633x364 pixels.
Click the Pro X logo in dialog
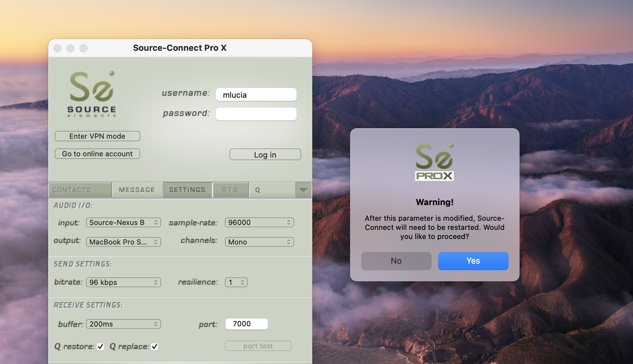coord(434,162)
